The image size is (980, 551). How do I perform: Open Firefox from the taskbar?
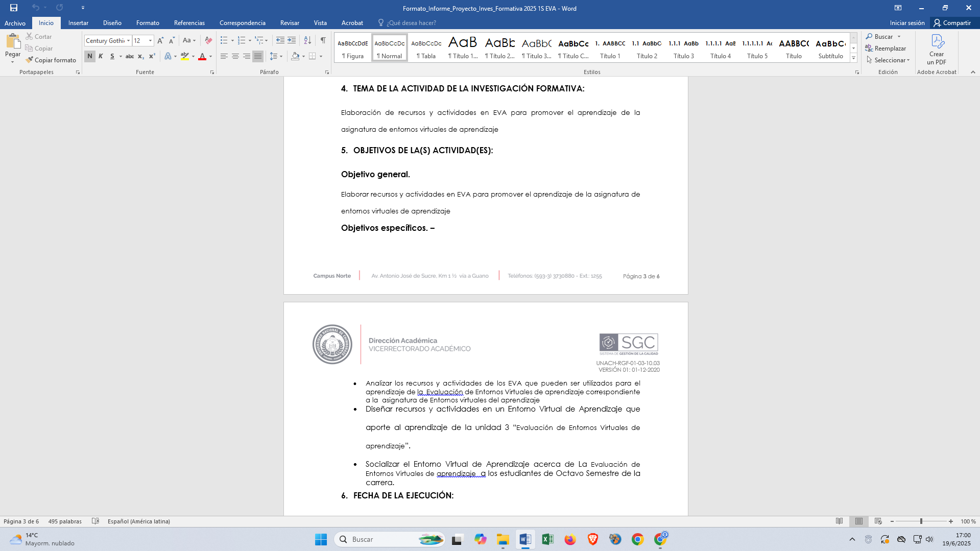[570, 539]
